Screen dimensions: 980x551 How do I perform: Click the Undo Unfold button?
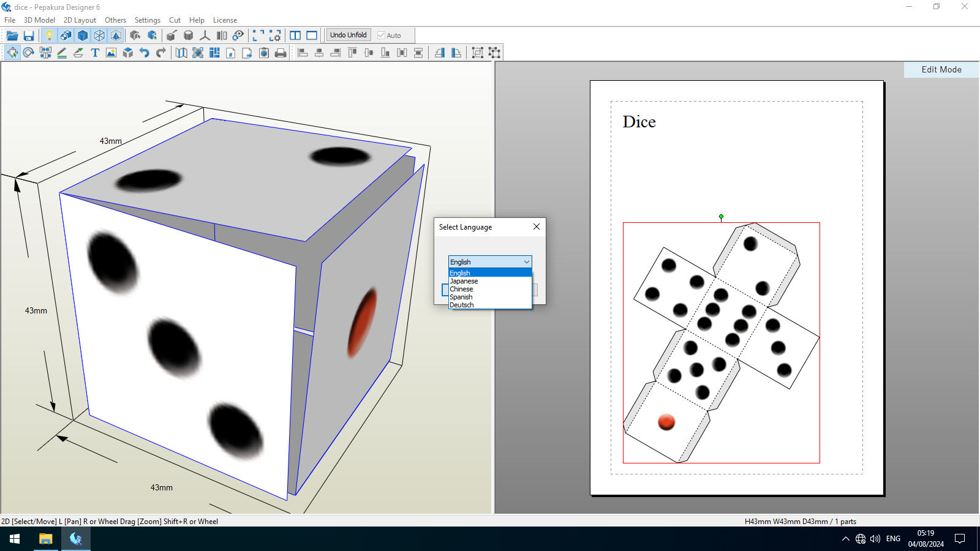(349, 35)
